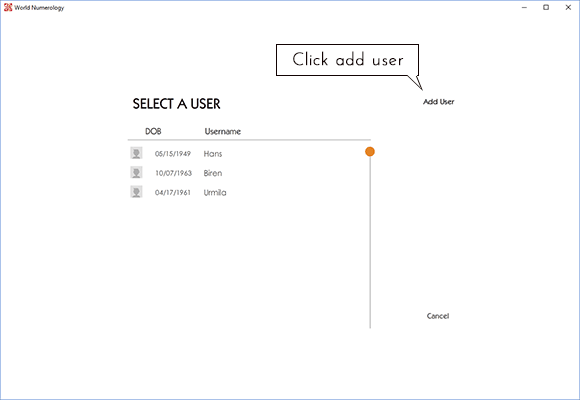
Task: Select the user named Biren
Action: 213,173
